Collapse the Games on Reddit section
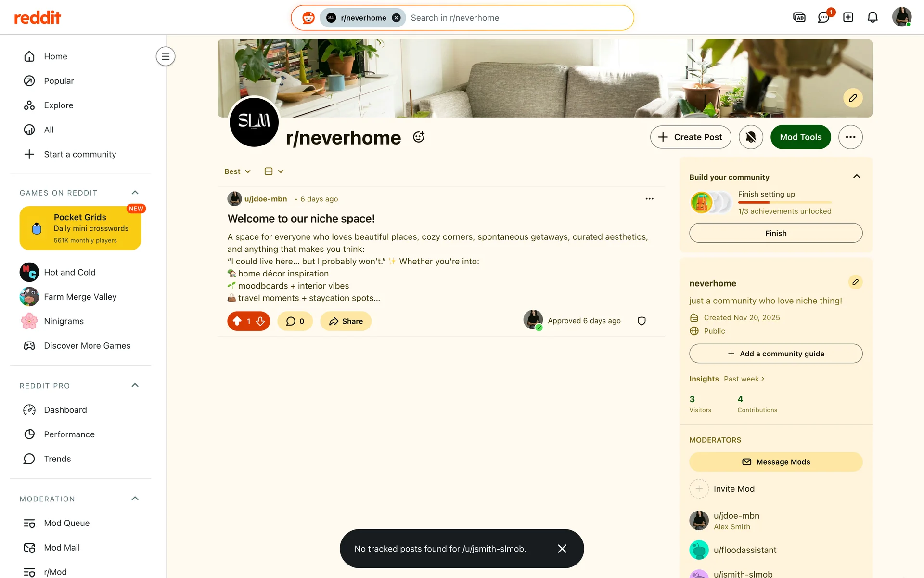Viewport: 924px width, 578px height. (135, 193)
